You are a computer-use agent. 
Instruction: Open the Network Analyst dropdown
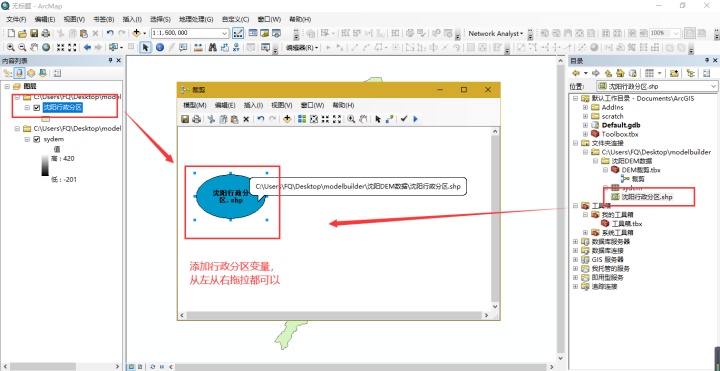[x=495, y=34]
